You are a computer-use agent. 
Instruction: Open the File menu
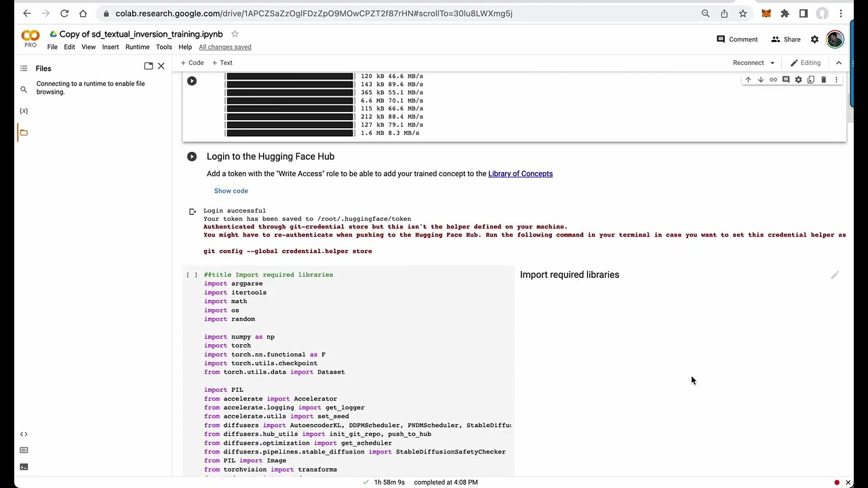coord(52,47)
